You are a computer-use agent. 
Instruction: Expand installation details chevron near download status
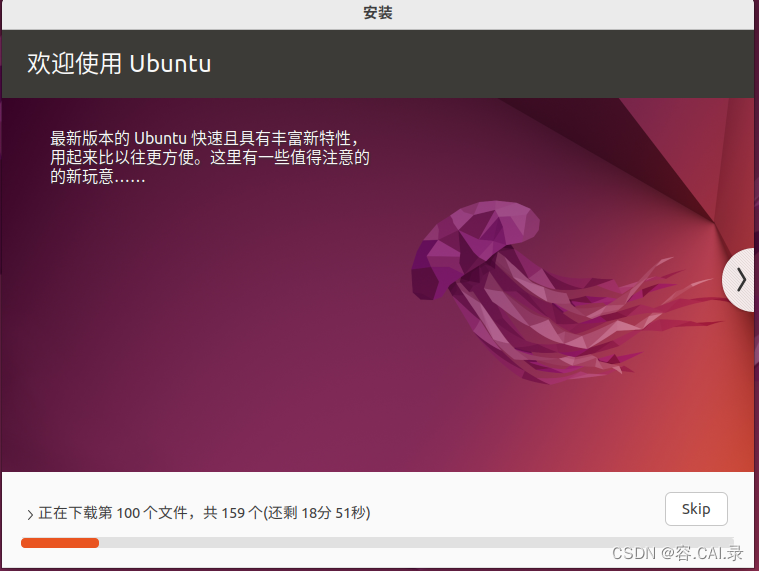coord(30,514)
